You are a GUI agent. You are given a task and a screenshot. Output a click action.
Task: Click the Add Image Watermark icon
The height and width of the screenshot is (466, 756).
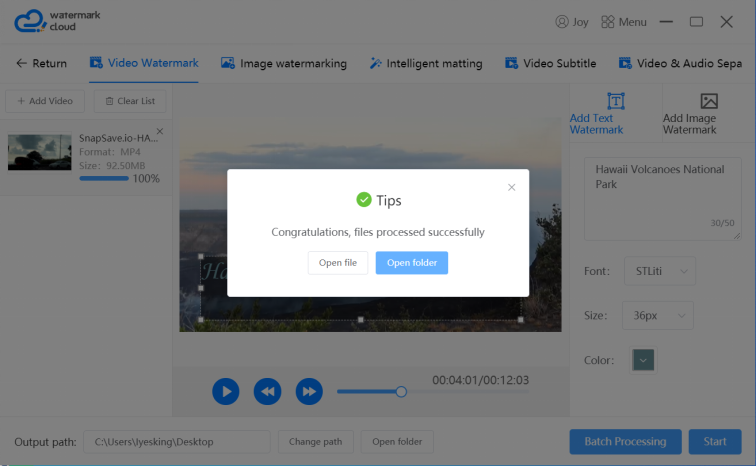click(x=709, y=101)
